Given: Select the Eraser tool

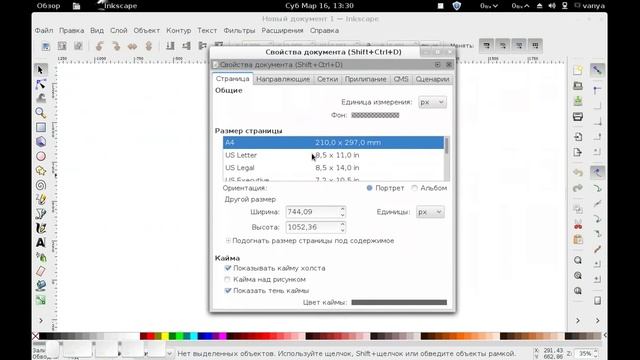Looking at the screenshot, I should 40,271.
